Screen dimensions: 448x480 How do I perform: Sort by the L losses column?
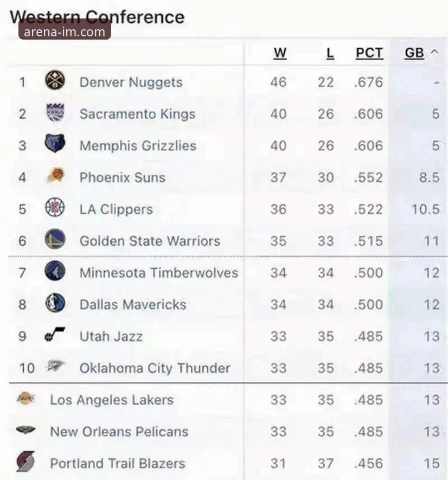pos(330,53)
